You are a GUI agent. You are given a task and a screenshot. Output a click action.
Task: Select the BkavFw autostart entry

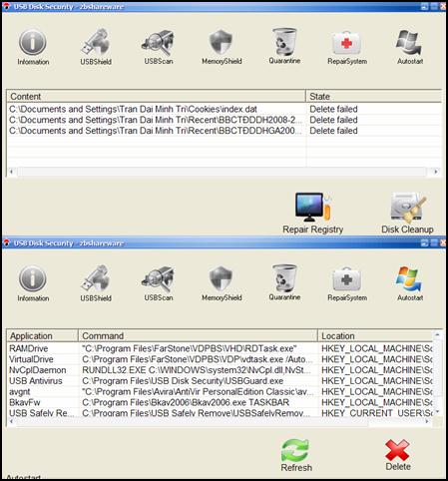click(x=220, y=402)
